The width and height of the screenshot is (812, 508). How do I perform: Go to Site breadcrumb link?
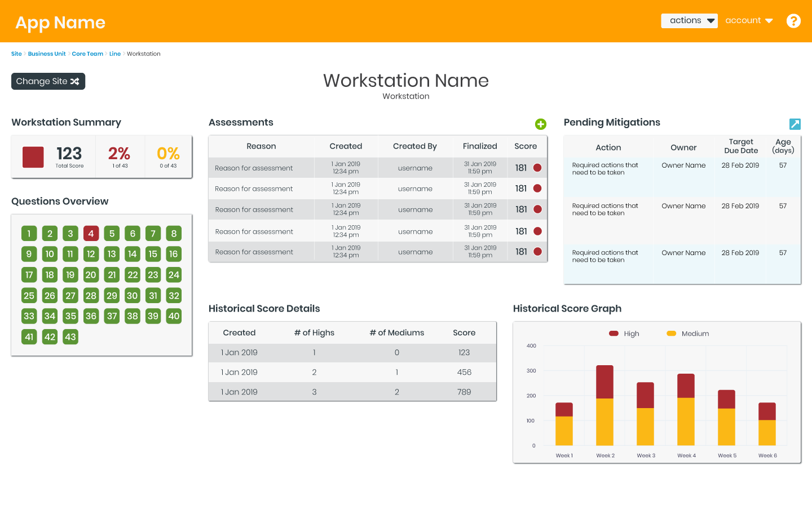click(16, 54)
